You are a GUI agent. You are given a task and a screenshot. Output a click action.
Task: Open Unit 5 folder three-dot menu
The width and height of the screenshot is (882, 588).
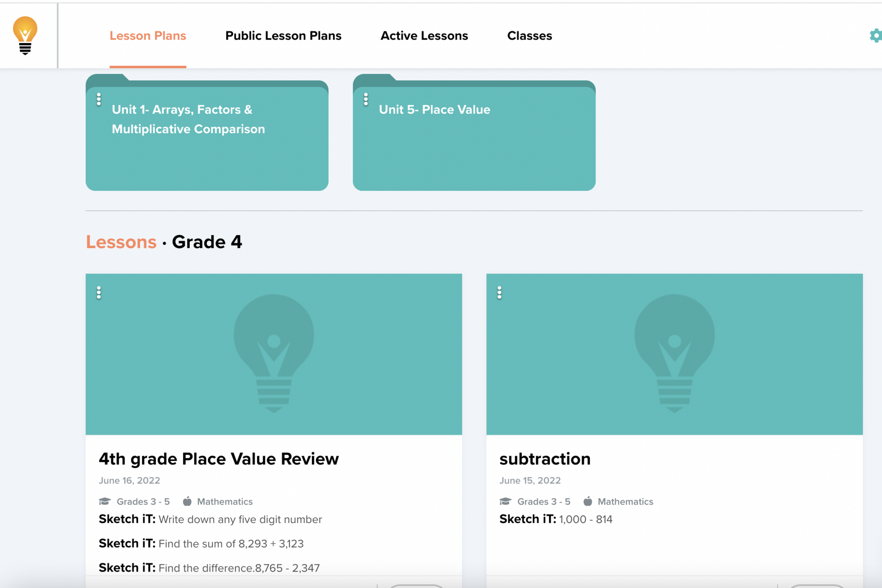click(366, 100)
